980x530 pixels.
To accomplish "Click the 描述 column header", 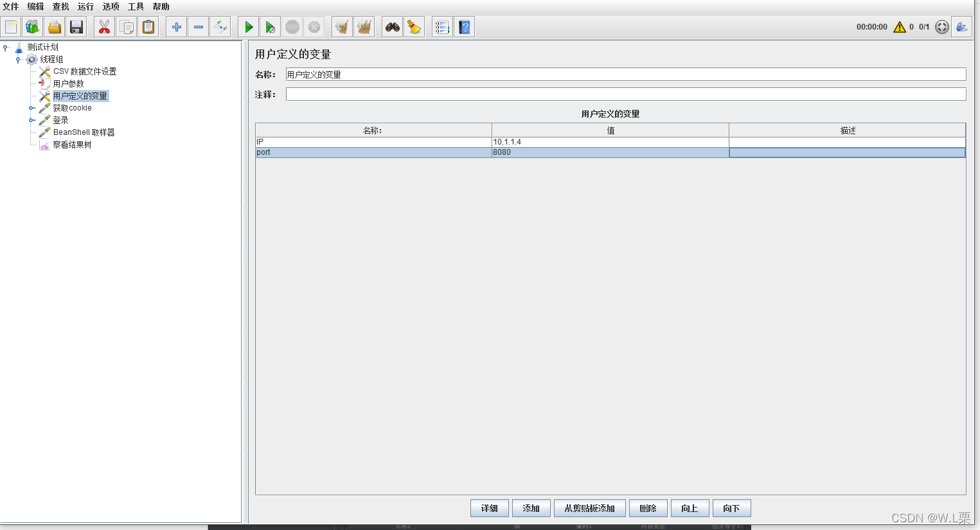I will coord(848,130).
